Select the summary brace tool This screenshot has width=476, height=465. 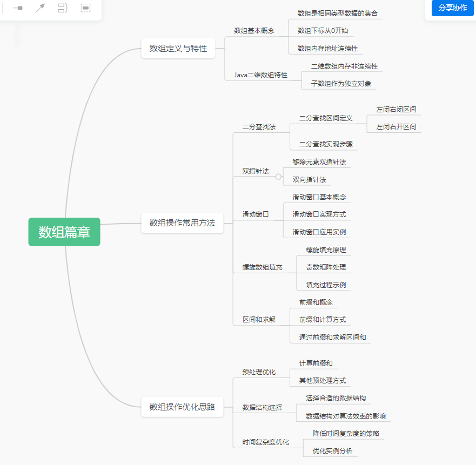(63, 9)
